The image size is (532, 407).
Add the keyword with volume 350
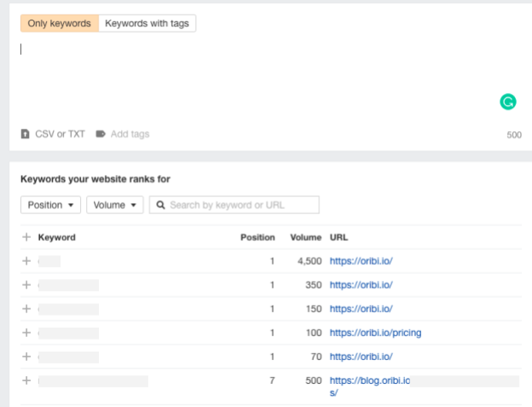[26, 285]
